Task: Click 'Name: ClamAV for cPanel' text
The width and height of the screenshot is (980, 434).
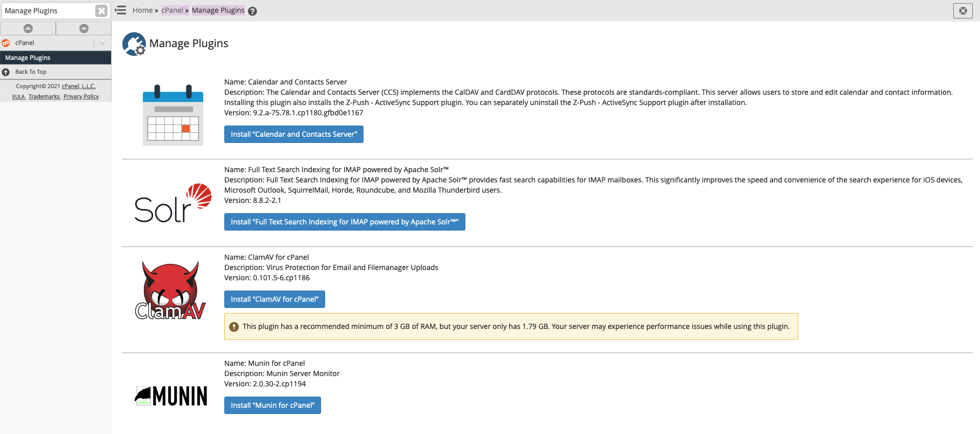Action: point(267,257)
